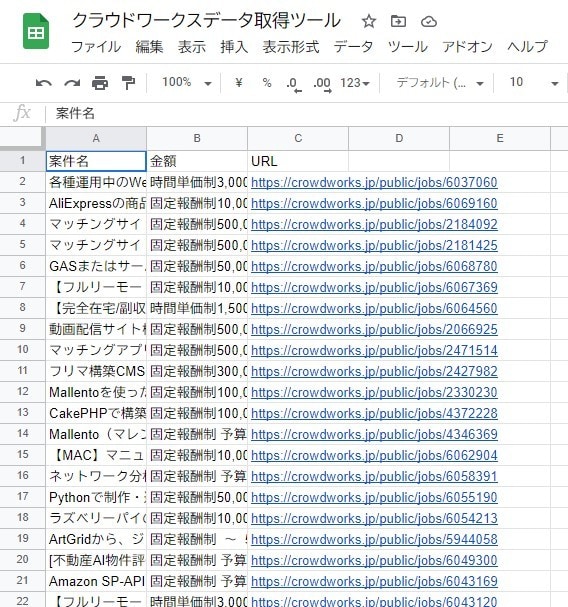Open the データ menu

[x=353, y=47]
